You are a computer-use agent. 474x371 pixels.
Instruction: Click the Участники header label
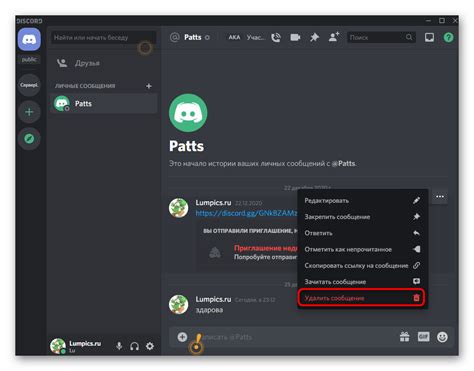click(255, 37)
